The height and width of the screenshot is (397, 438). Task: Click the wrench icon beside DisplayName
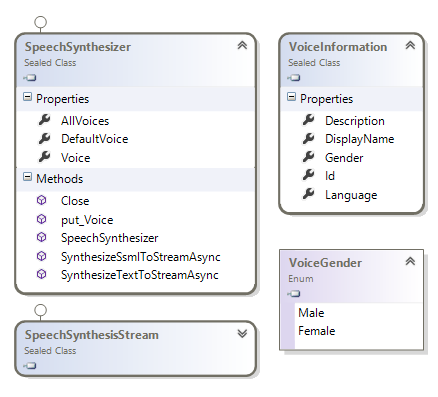(x=308, y=138)
